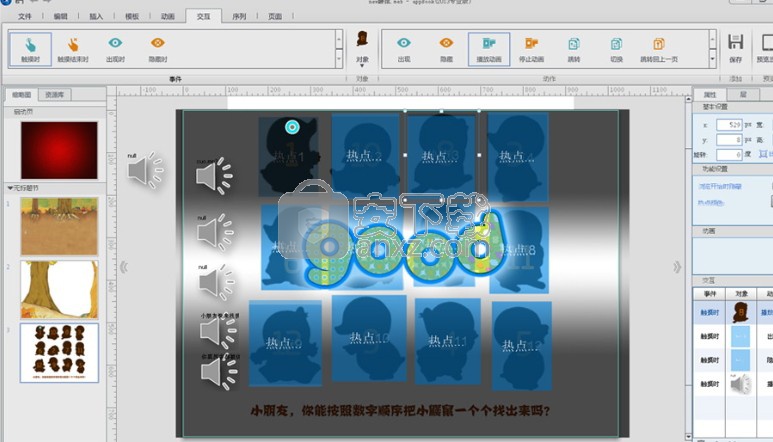Screen dimensions: 773x442
Task: Click the 热点8 hotspot on canvas
Action: click(x=519, y=250)
